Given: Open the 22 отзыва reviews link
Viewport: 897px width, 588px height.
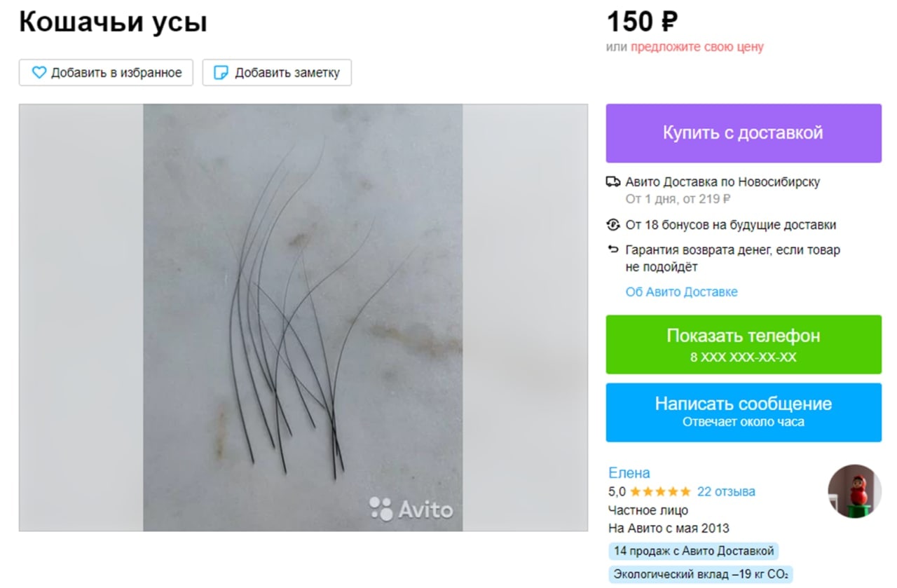Looking at the screenshot, I should click(726, 491).
